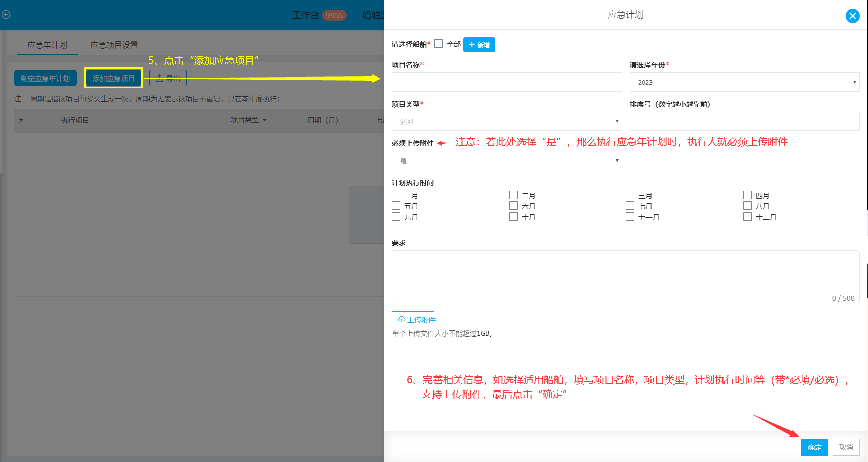Click the cloud upload 上传附件 button
The width and height of the screenshot is (868, 462).
pos(417,320)
